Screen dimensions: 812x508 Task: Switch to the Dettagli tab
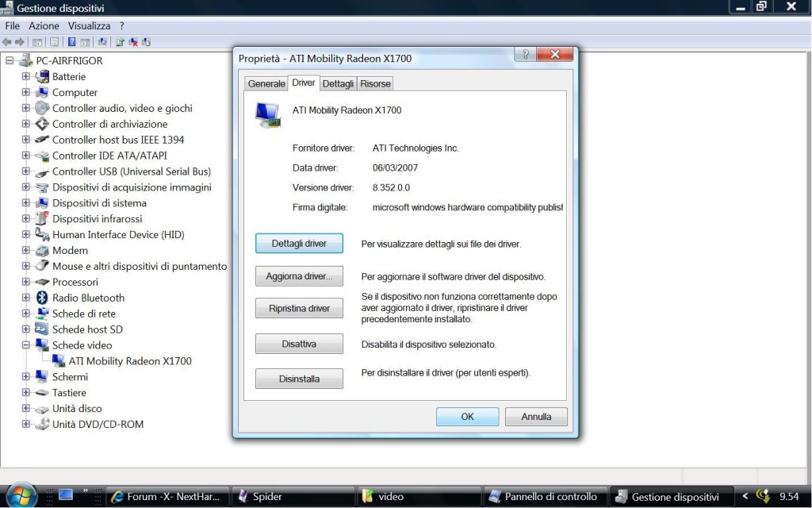coord(338,83)
